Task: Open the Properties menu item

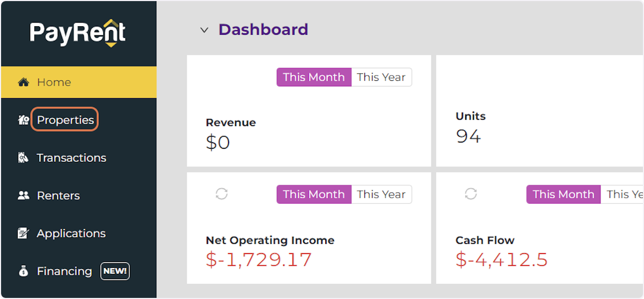Action: pyautogui.click(x=65, y=120)
